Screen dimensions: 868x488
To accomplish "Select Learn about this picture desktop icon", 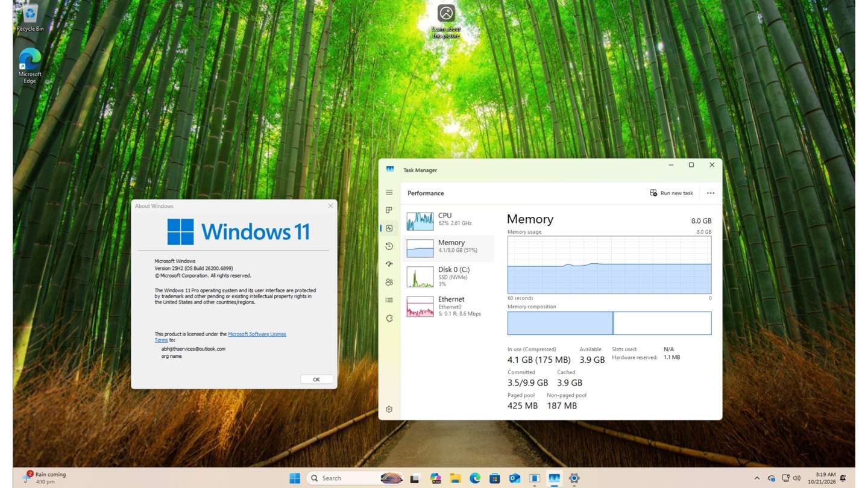I will [446, 22].
